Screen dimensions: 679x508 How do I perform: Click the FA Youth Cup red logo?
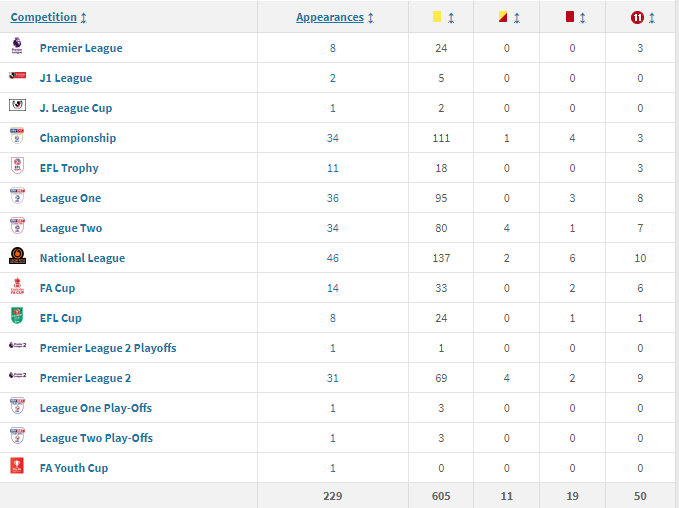(x=17, y=466)
